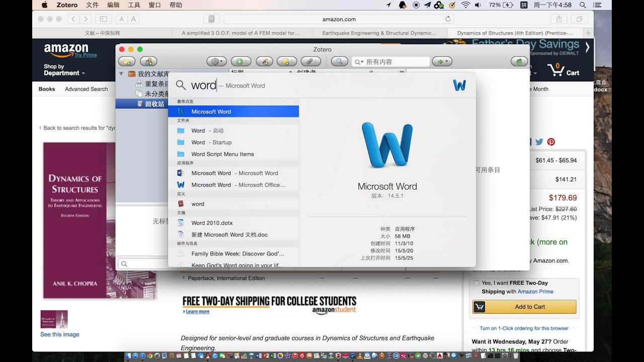
Task: Select folder result Word - Startup
Action: point(233,142)
